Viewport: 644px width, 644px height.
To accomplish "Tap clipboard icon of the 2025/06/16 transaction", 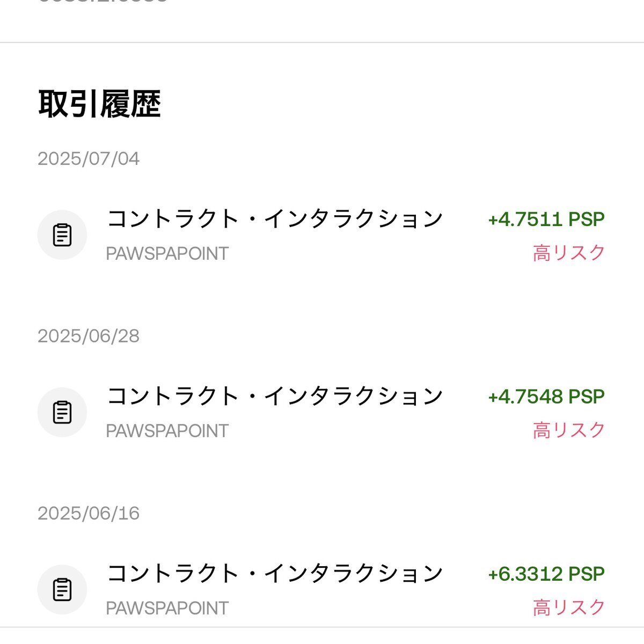I will 62,589.
